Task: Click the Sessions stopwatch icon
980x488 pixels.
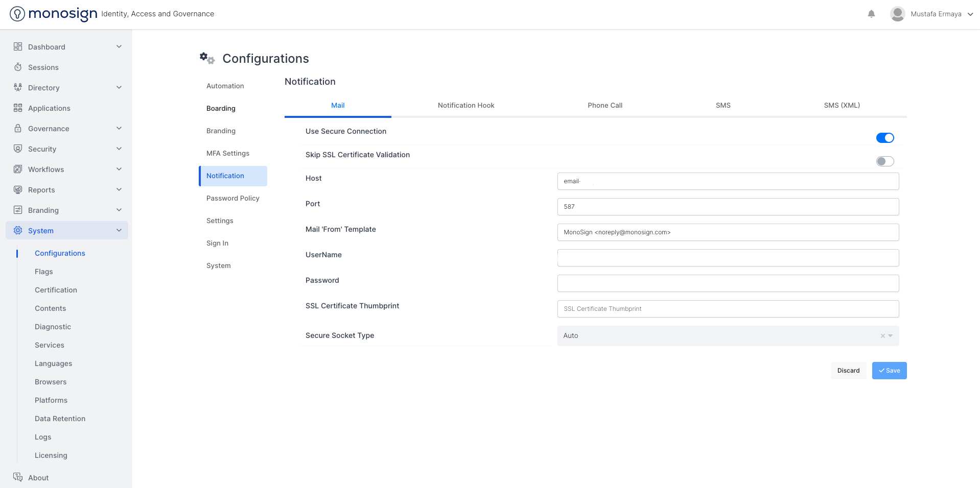Action: pos(18,67)
